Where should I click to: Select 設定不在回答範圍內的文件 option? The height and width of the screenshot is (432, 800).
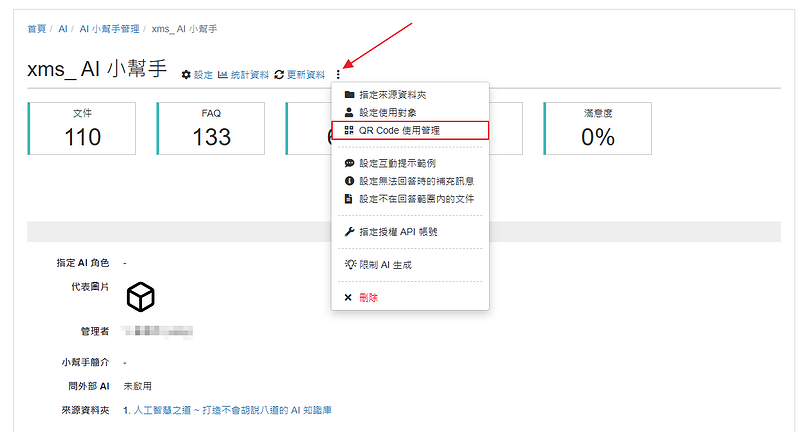tap(416, 199)
